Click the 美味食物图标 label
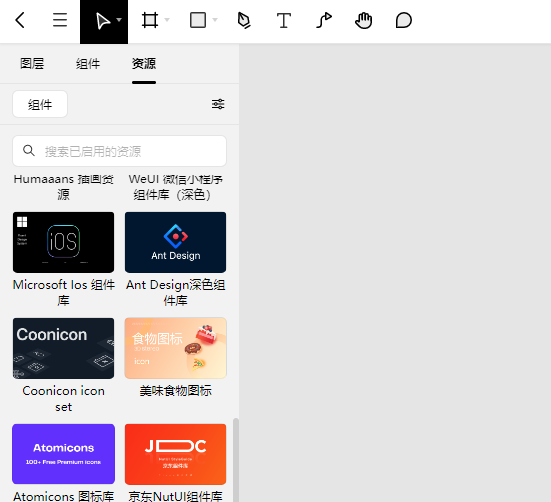This screenshot has height=502, width=551. pos(175,391)
